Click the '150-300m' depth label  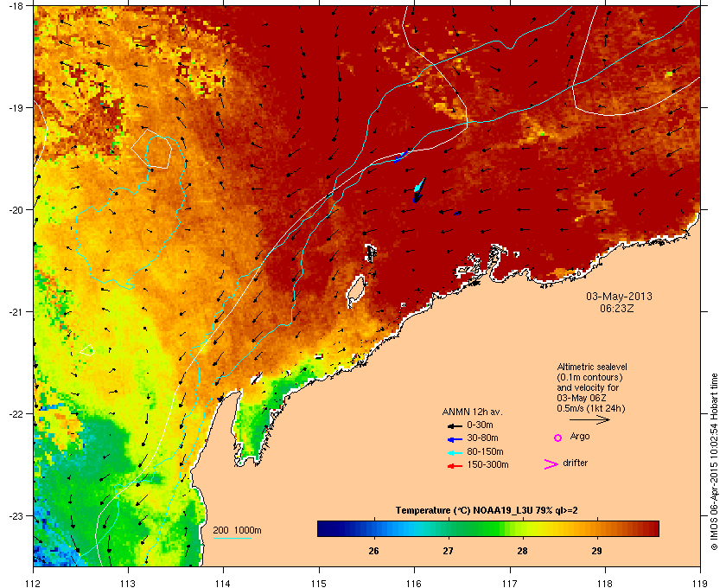[x=487, y=464]
